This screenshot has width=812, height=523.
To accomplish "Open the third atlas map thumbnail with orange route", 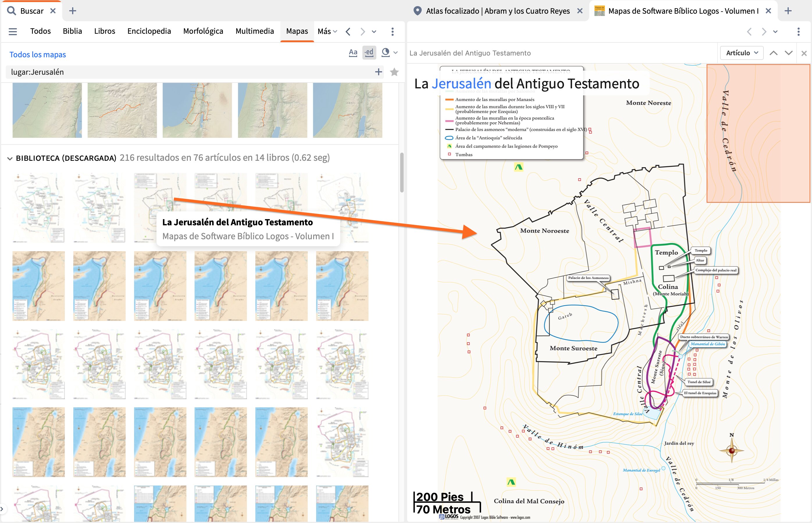I will (x=197, y=110).
